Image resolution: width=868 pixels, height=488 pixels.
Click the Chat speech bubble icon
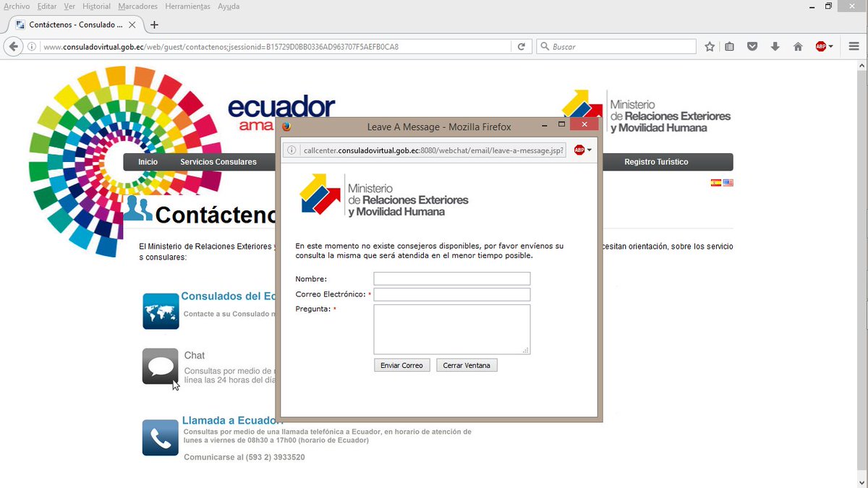161,366
